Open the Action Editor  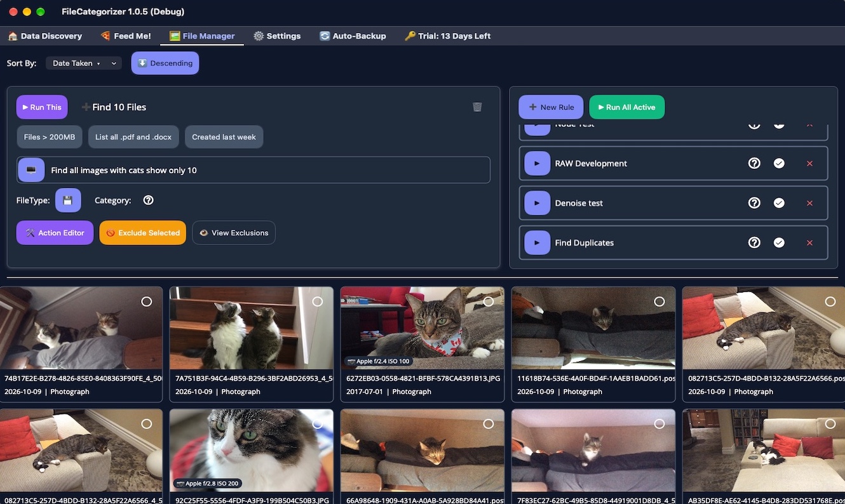click(x=55, y=233)
